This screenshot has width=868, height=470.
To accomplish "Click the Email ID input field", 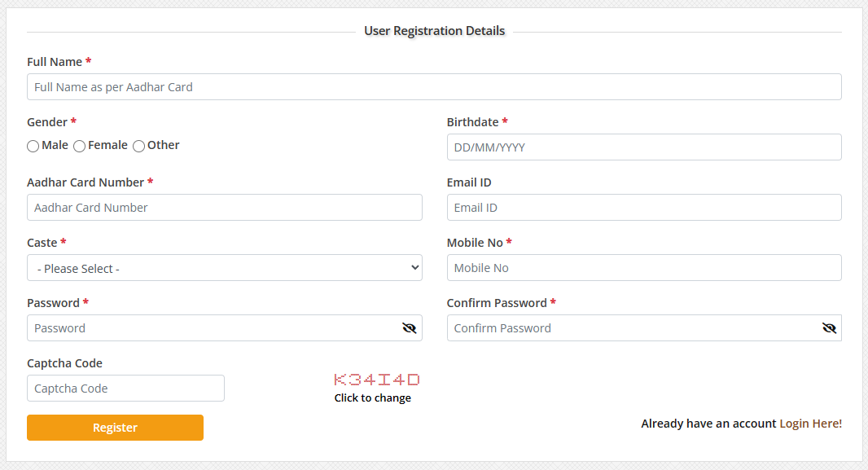I will pyautogui.click(x=644, y=207).
